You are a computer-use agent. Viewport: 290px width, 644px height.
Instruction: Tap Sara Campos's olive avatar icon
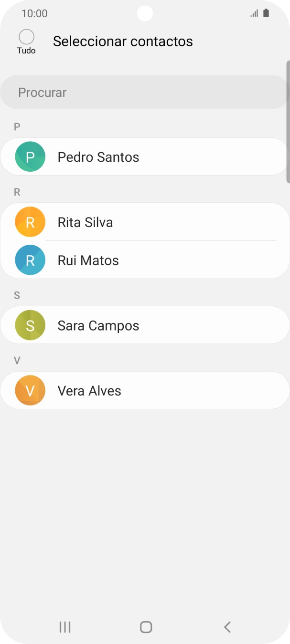coord(30,325)
